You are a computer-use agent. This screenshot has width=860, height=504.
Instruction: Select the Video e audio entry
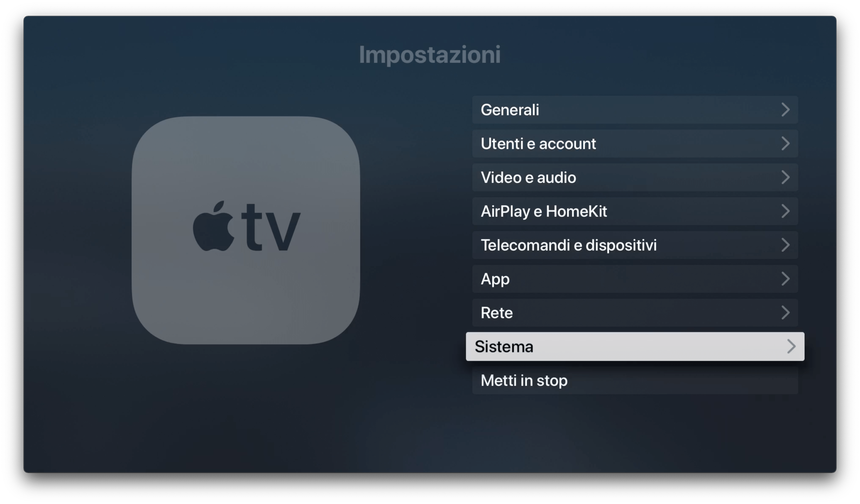[x=635, y=177]
